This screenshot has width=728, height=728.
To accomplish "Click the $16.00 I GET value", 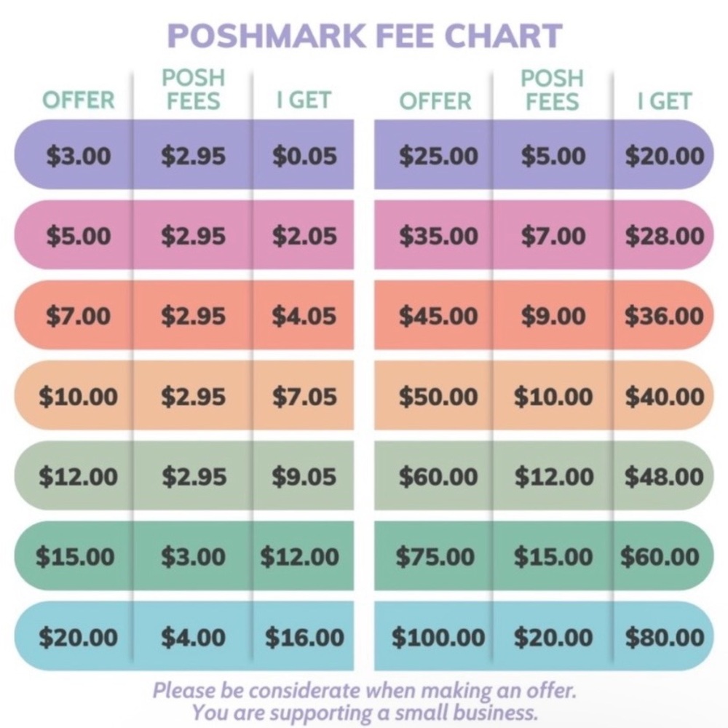I will (x=304, y=637).
